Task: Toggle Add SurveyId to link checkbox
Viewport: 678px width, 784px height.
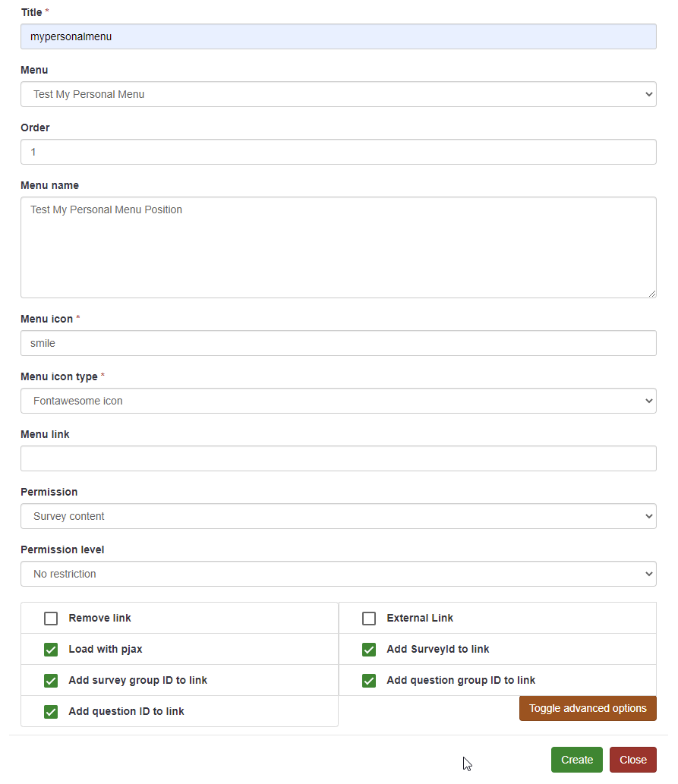Action: [369, 650]
